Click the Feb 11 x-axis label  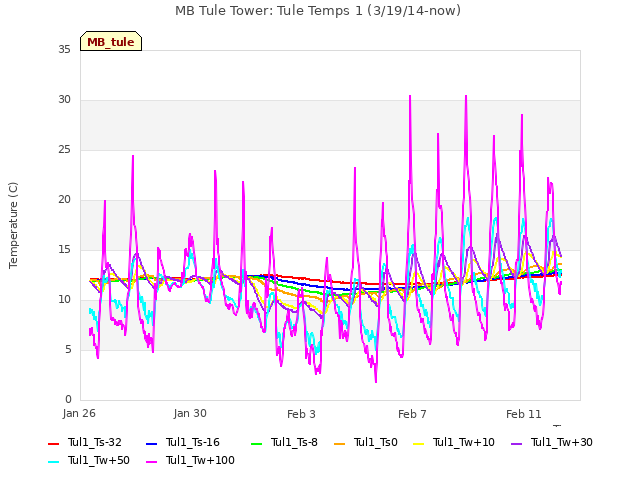click(x=524, y=414)
